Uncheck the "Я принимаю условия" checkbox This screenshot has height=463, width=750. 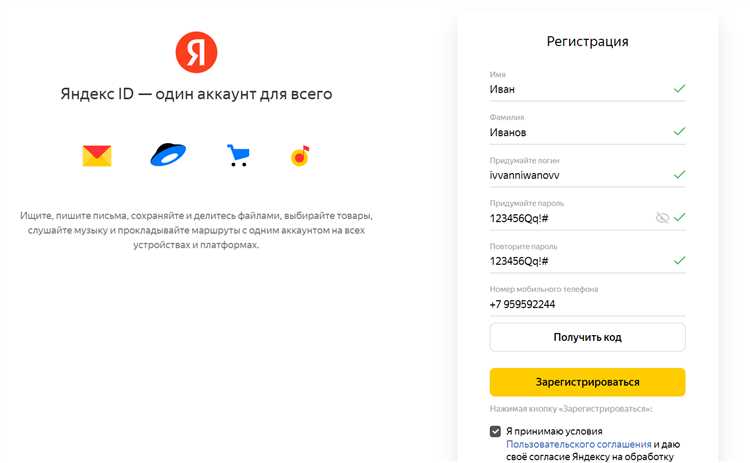[496, 431]
